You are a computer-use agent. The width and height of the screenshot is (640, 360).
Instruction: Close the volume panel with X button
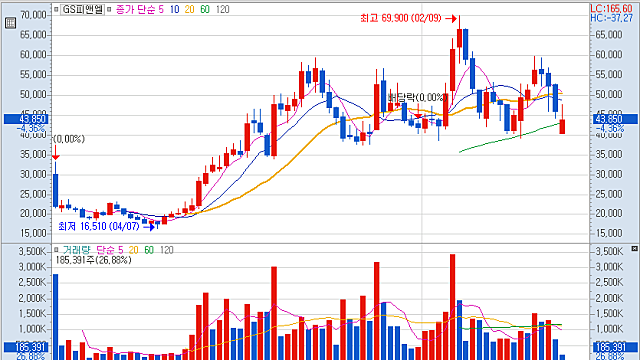click(634, 249)
